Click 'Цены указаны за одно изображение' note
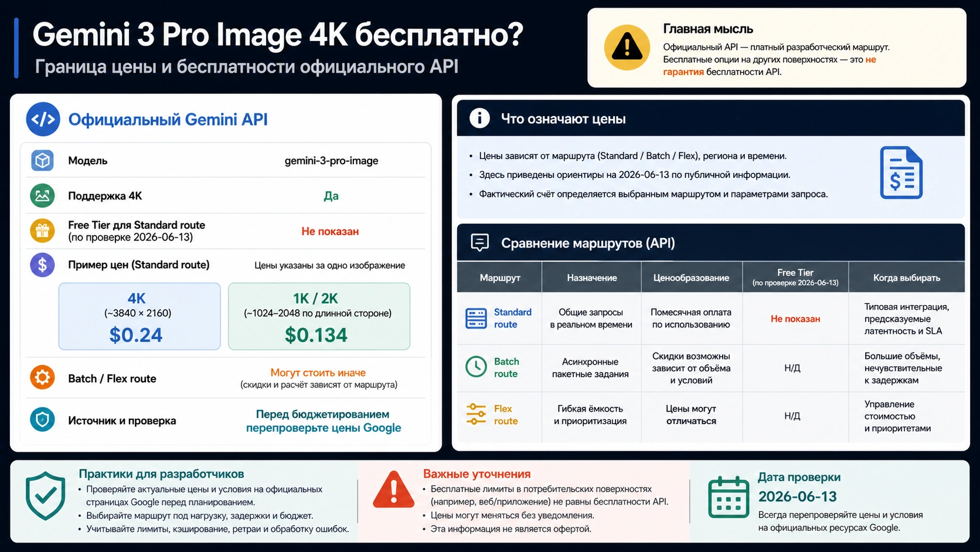This screenshot has width=980, height=552. pos(329,265)
